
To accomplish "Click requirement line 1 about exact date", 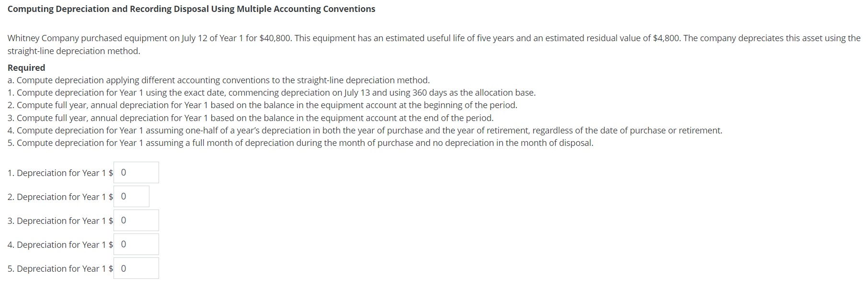I will (271, 92).
